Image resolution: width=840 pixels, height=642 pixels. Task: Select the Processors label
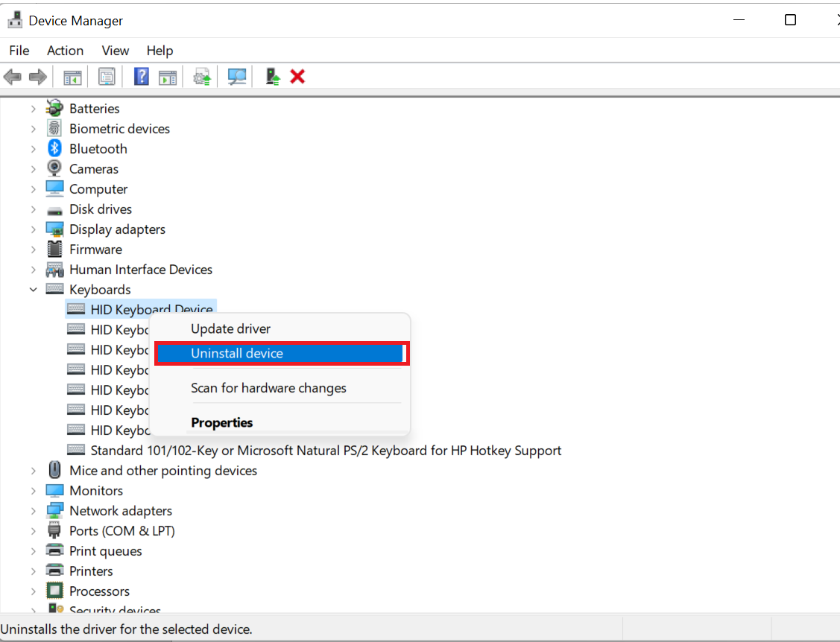99,591
